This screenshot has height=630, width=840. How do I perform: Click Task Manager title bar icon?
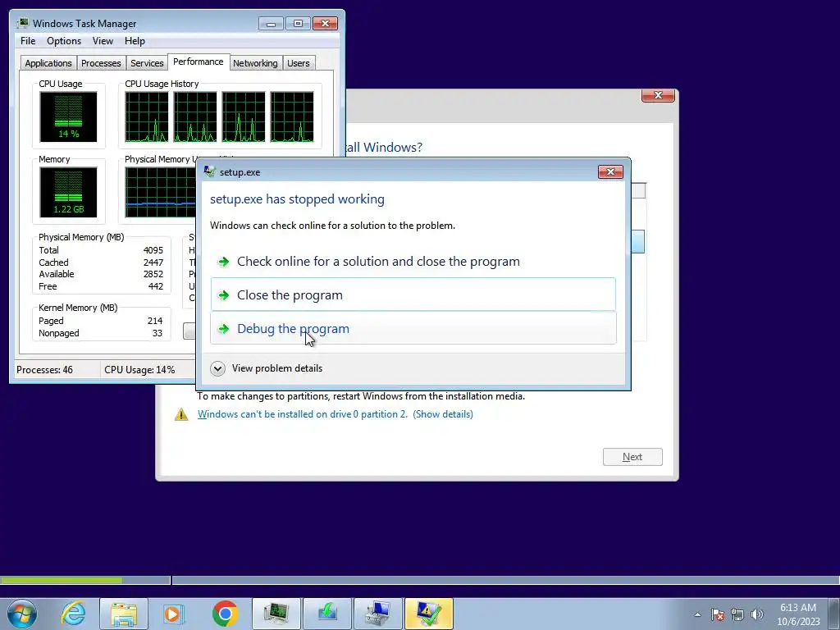(23, 23)
